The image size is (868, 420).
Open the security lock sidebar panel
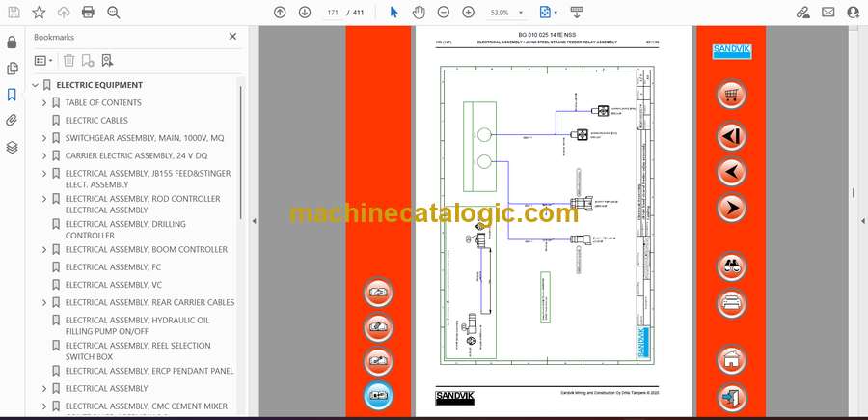point(12,42)
